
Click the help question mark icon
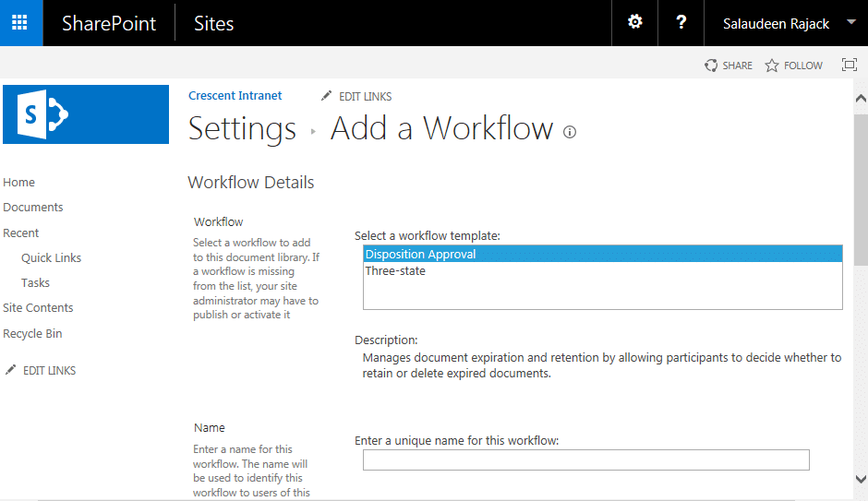point(681,22)
